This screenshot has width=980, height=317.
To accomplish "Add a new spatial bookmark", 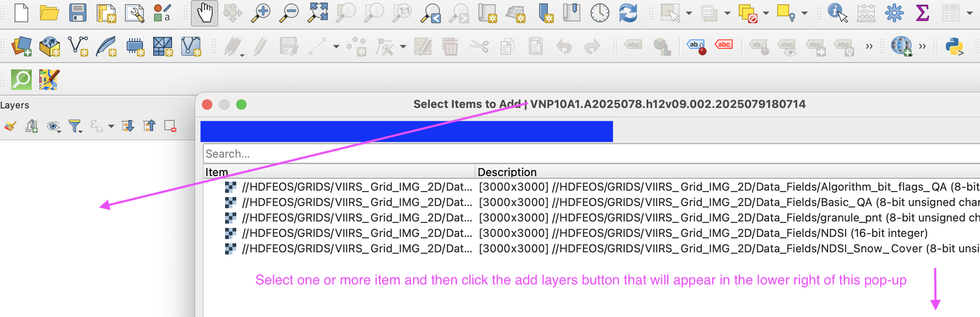I will (x=546, y=13).
